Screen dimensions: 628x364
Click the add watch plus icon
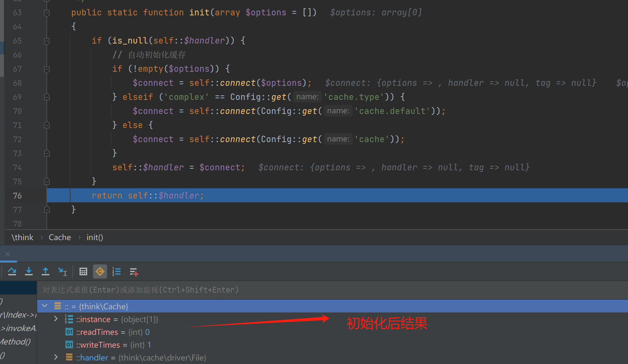click(134, 272)
